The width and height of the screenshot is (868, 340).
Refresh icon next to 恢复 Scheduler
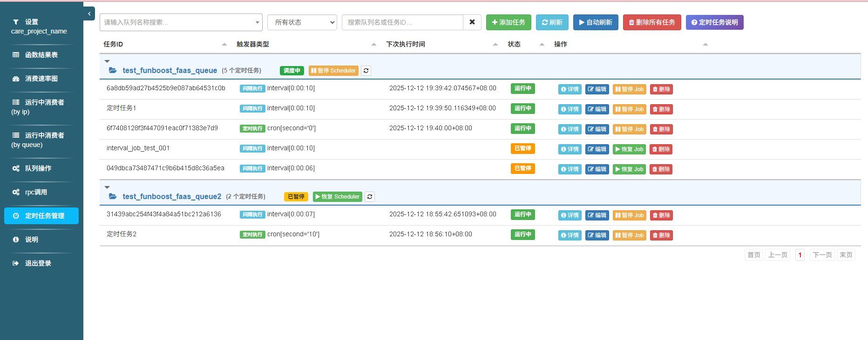370,197
